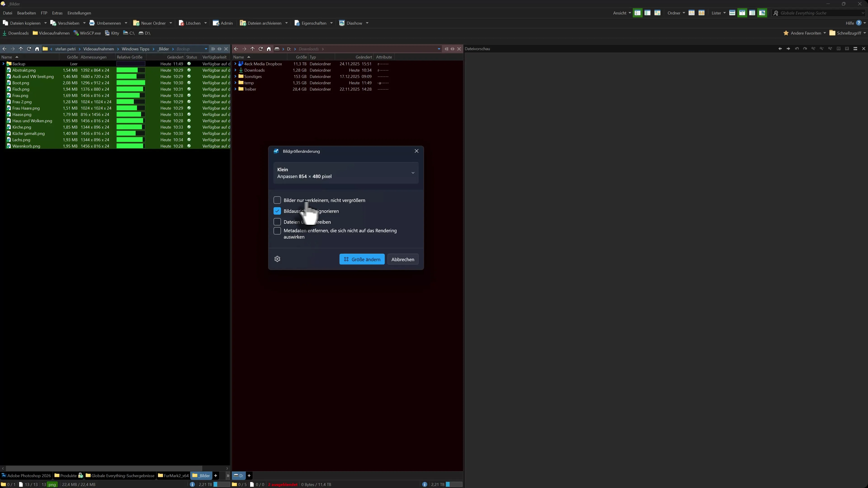Open the Admin toolbar command
This screenshot has width=868, height=488.
223,23
